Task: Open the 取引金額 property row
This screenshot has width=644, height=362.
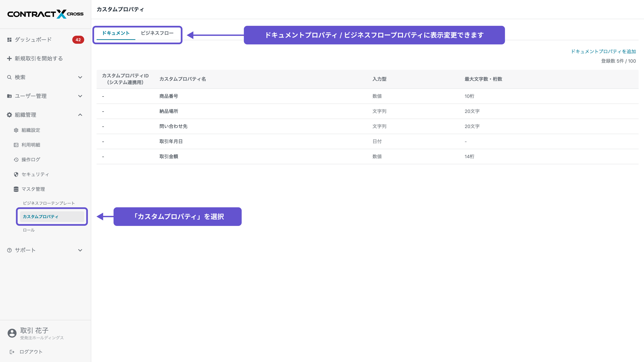Action: pos(169,156)
